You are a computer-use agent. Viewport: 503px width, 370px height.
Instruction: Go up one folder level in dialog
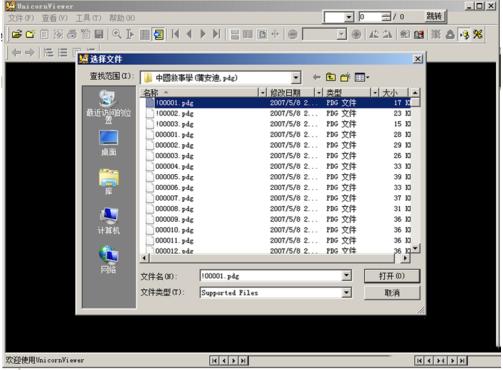(331, 77)
